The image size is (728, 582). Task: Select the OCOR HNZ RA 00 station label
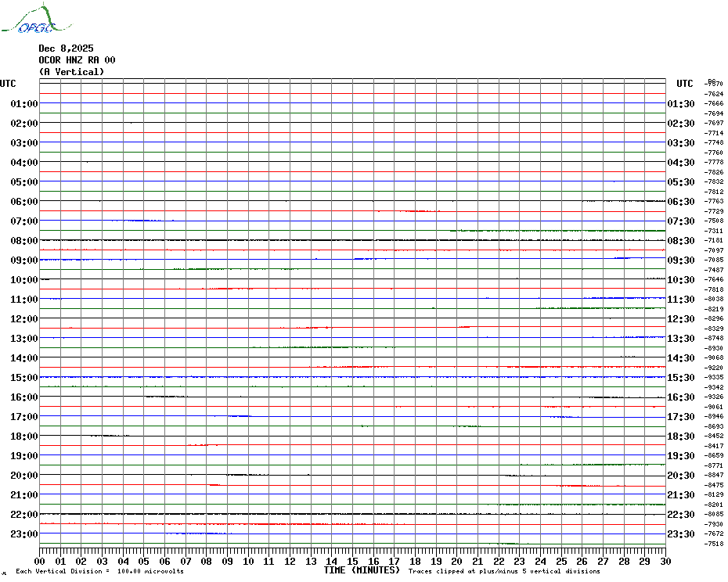77,60
